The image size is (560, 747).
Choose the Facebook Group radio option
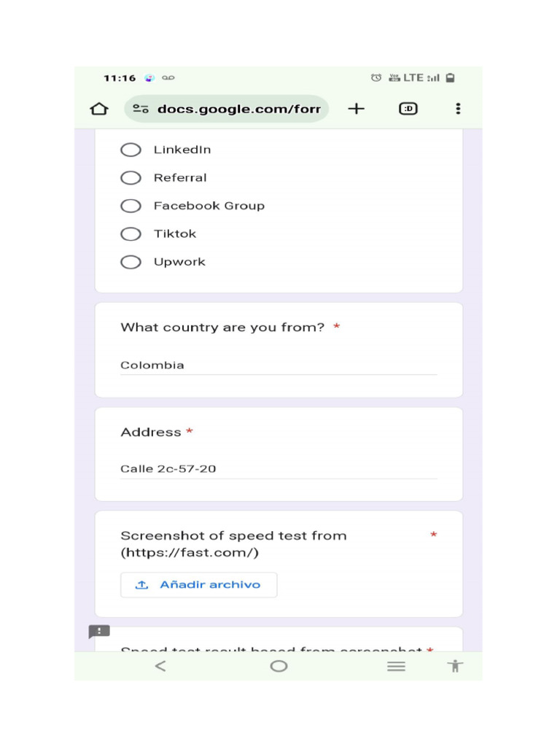click(131, 206)
